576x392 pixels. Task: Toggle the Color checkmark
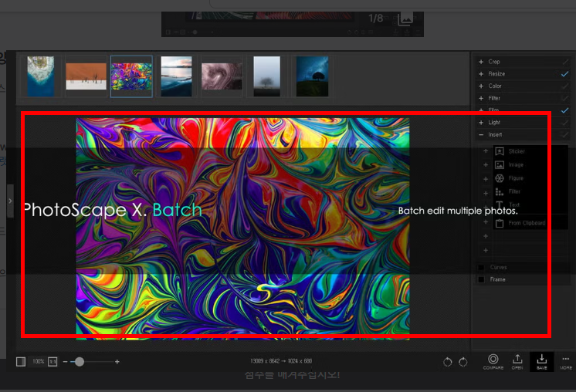[x=565, y=86]
